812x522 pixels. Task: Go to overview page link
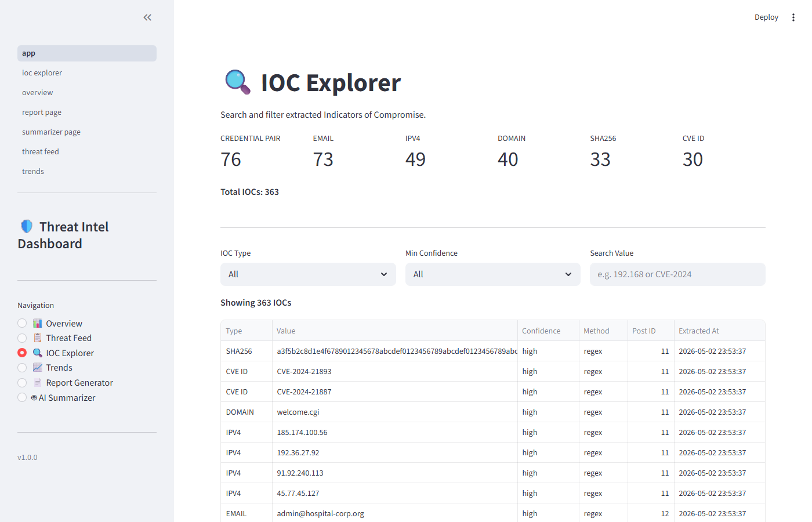(87, 93)
